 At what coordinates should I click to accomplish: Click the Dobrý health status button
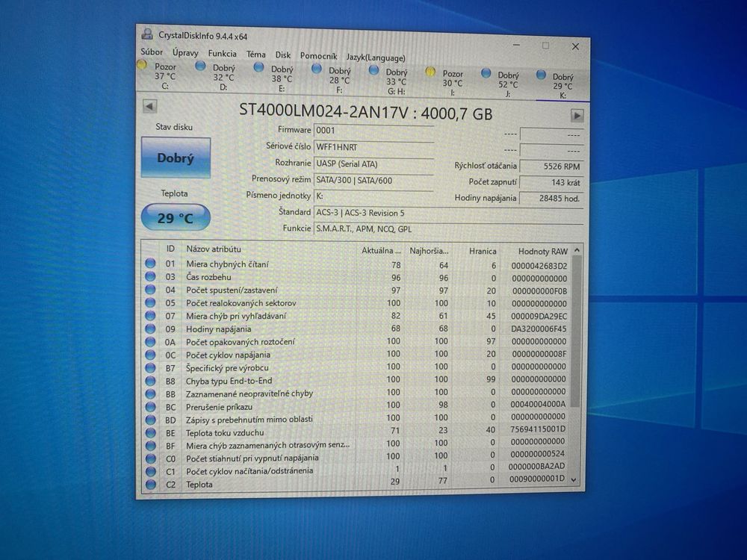click(176, 158)
